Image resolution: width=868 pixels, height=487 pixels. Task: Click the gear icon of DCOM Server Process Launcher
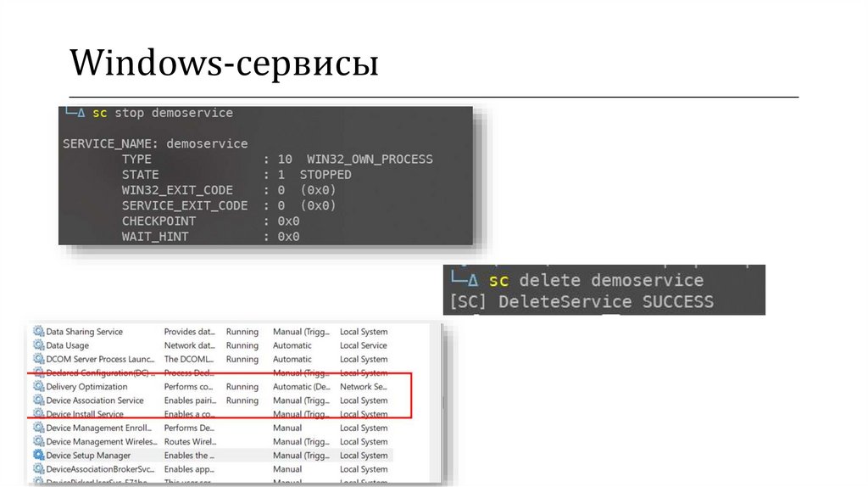point(39,359)
